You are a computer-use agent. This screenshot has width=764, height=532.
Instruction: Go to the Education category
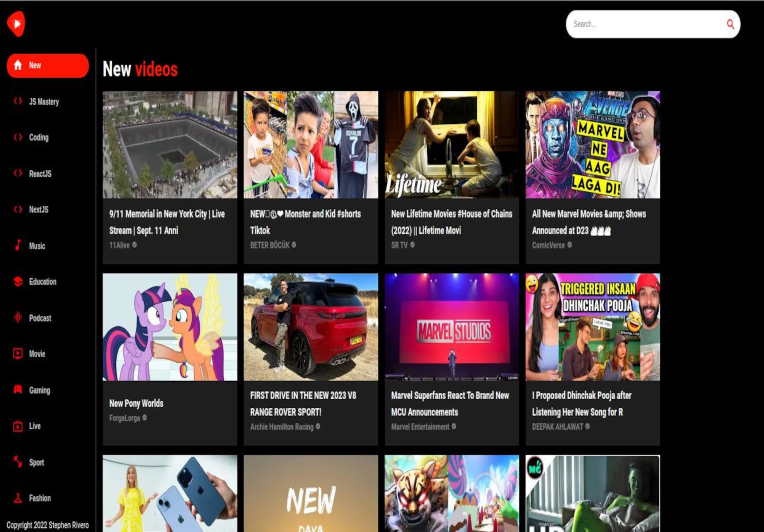click(43, 282)
